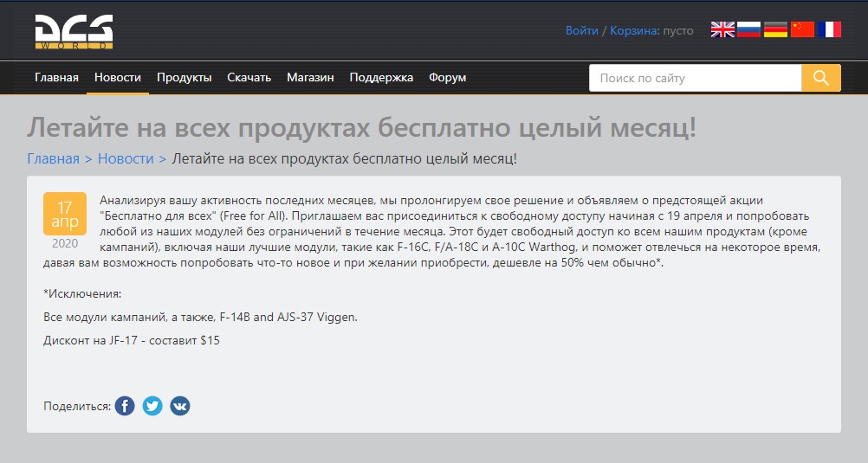Select the Russian flag language icon

point(749,30)
